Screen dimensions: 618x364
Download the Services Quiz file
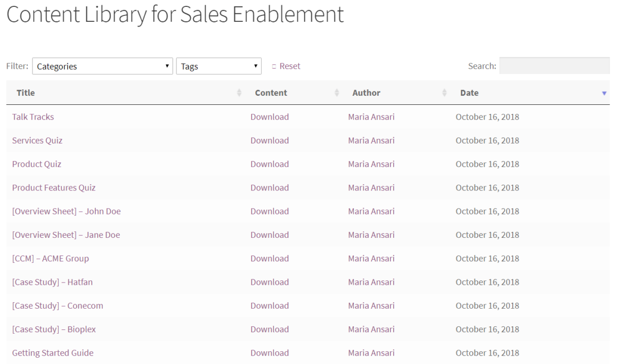[270, 140]
